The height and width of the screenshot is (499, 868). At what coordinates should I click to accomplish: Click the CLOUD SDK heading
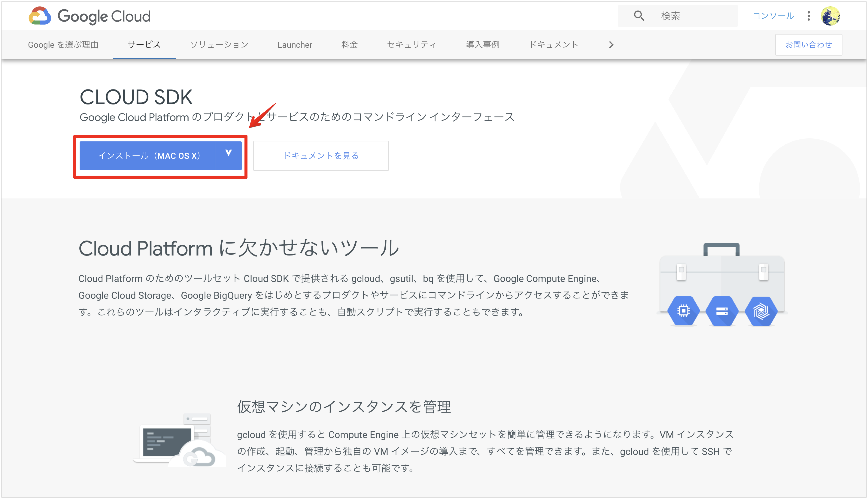pyautogui.click(x=136, y=97)
